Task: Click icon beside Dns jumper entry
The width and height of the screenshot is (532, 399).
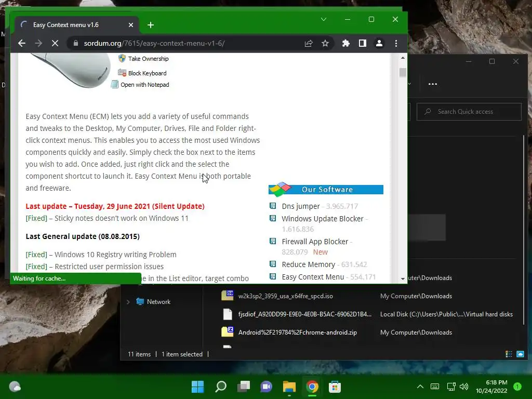Action: (x=272, y=206)
